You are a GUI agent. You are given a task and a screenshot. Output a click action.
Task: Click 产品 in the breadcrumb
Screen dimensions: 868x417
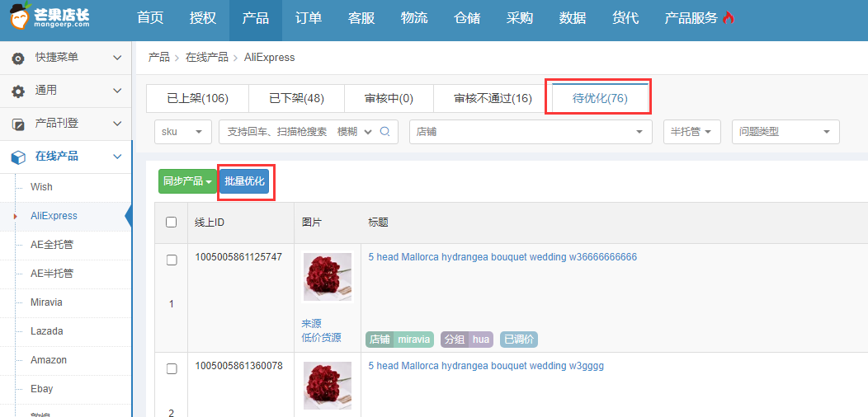point(159,57)
